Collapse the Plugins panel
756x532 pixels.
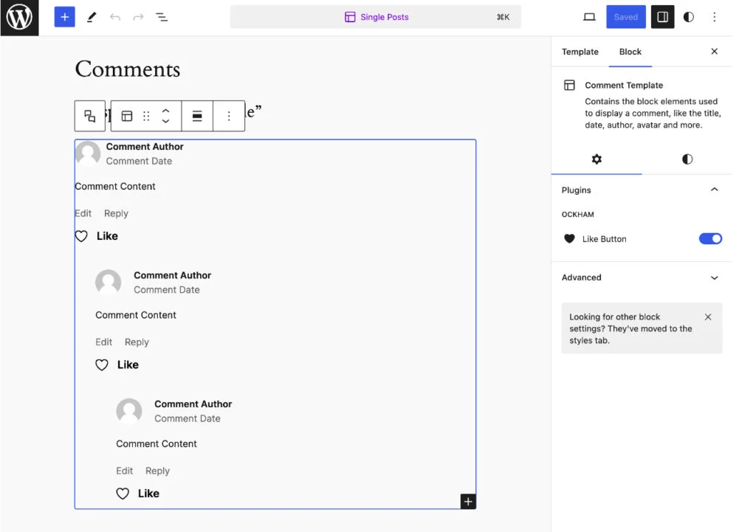click(713, 190)
